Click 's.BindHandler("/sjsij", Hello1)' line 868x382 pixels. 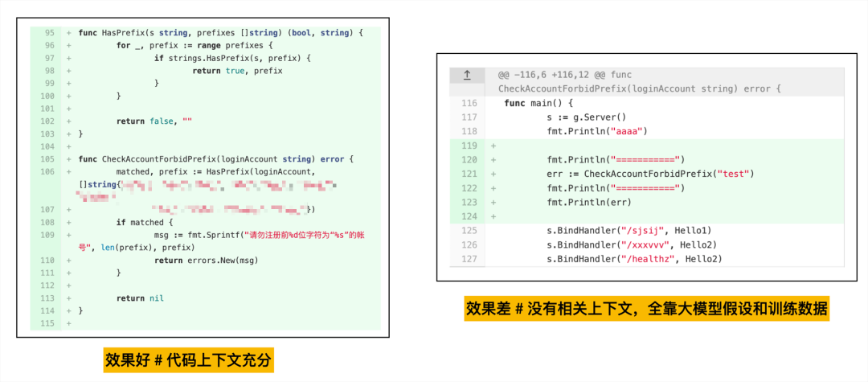click(628, 230)
